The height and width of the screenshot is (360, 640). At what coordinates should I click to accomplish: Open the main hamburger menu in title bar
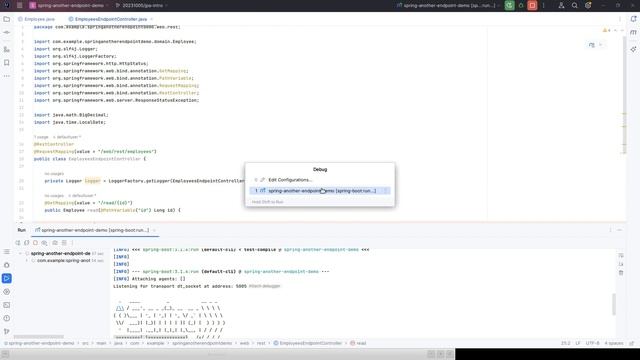20,6
